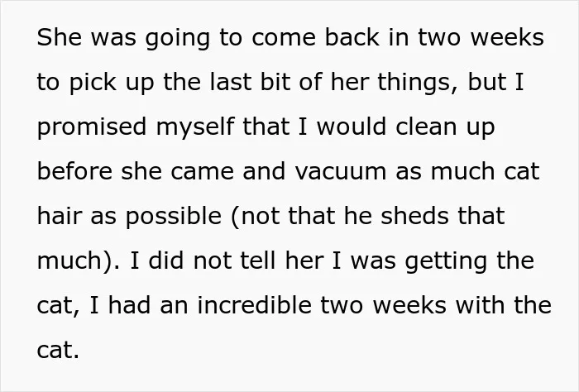Image resolution: width=579 pixels, height=392 pixels.
Task: Click the word "hair" starting fifth line
Action: tap(59, 215)
